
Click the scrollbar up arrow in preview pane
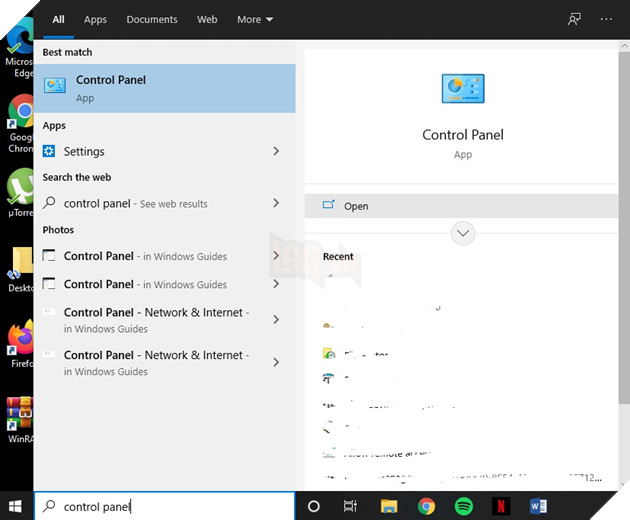pos(624,45)
